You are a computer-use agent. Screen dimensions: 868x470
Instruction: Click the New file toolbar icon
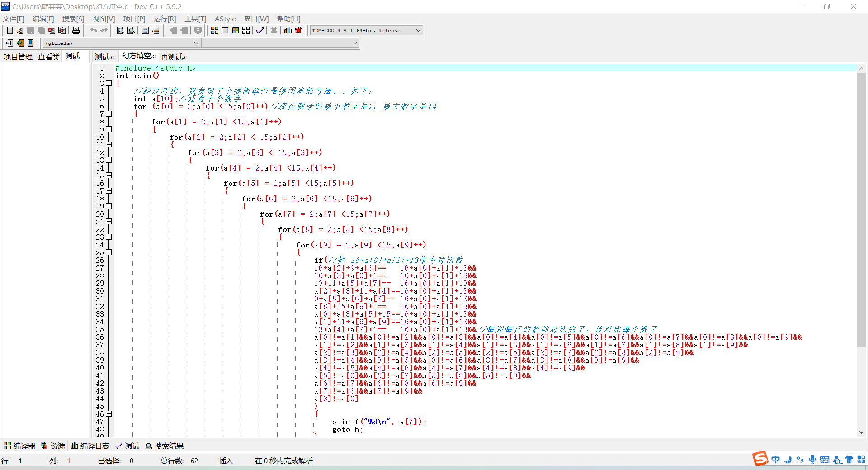point(9,30)
